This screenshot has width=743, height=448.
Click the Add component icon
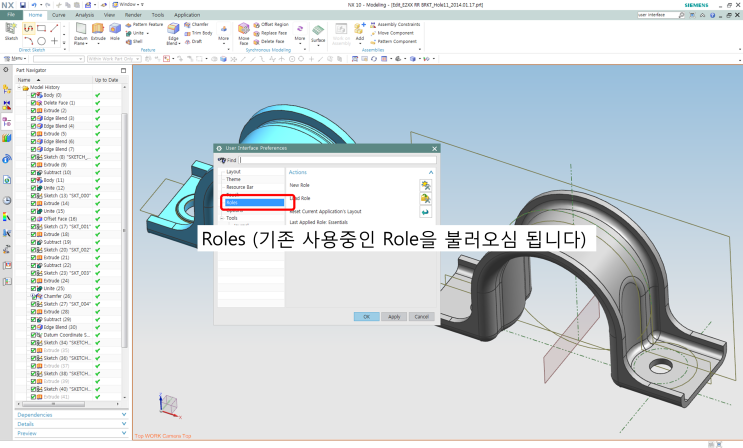[360, 29]
